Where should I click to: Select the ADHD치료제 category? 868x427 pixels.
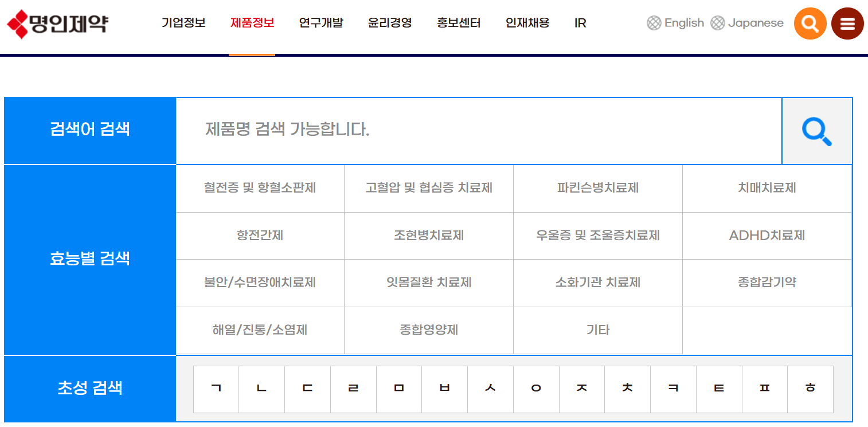coord(767,236)
